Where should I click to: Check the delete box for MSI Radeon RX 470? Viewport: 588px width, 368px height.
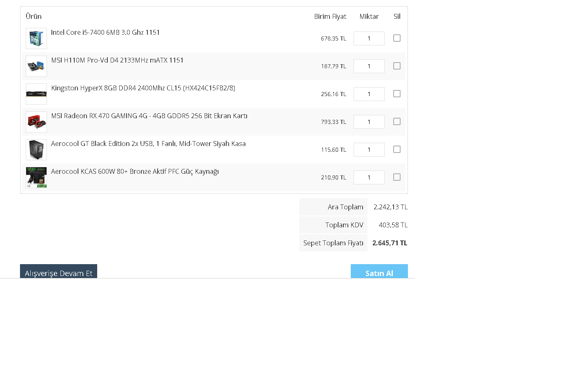pyautogui.click(x=397, y=121)
